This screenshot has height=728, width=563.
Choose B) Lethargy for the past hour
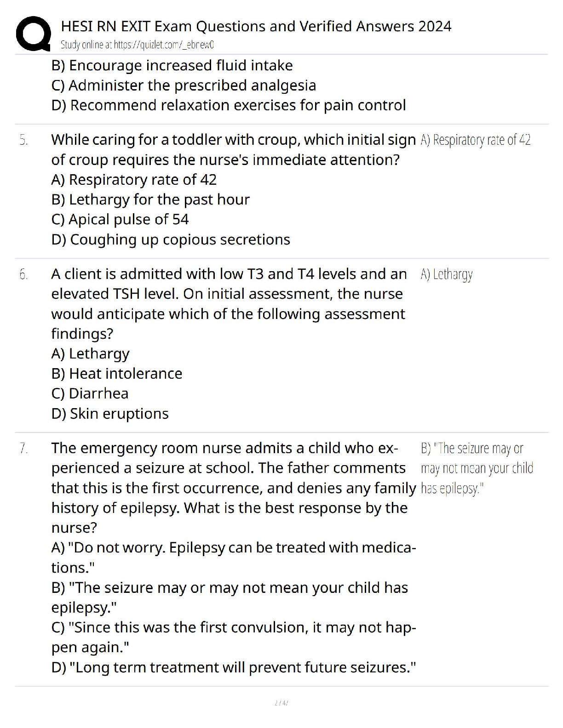point(150,199)
